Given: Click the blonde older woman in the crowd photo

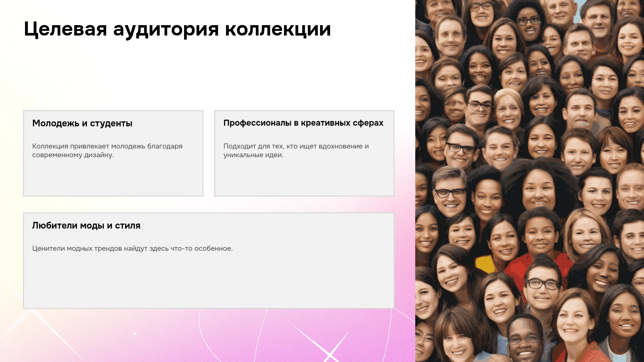Looking at the screenshot, I should click(508, 108).
